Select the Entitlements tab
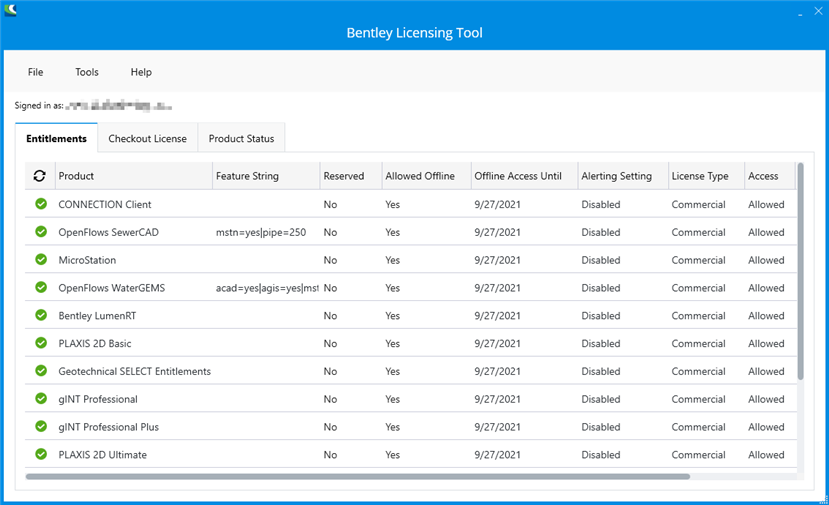Viewport: 829px width, 505px height. [57, 139]
